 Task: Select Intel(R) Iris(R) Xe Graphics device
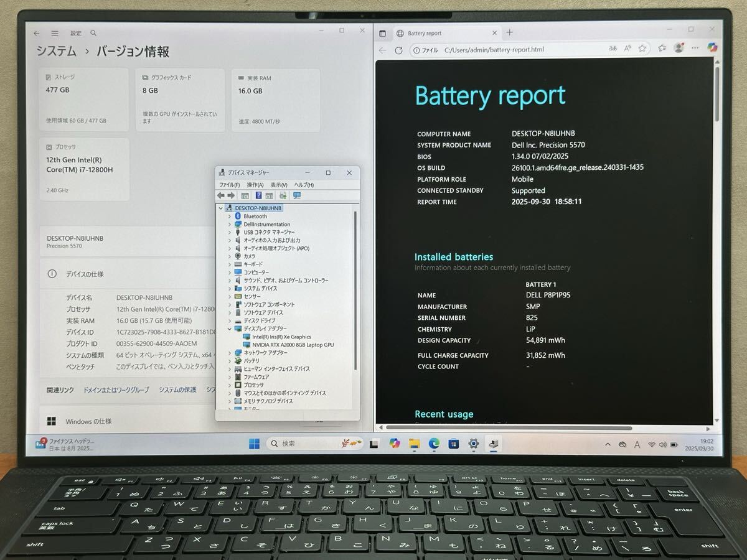(x=281, y=337)
